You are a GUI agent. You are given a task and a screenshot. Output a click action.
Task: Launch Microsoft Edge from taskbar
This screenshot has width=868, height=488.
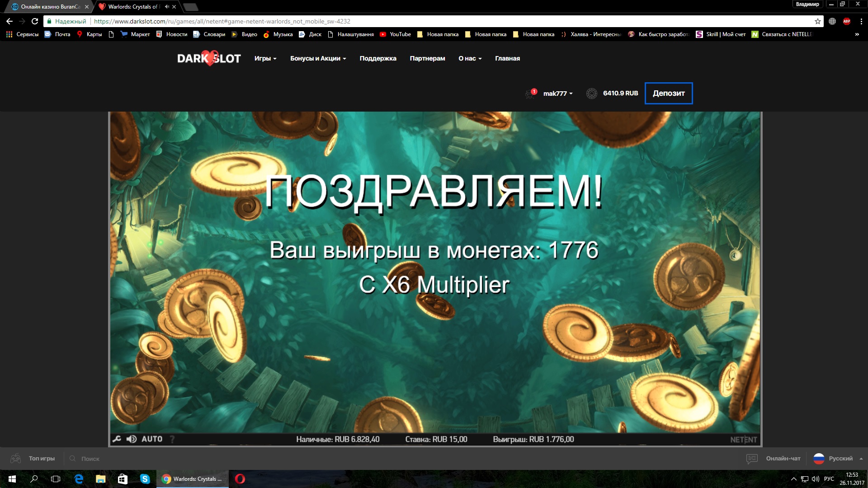tap(79, 479)
